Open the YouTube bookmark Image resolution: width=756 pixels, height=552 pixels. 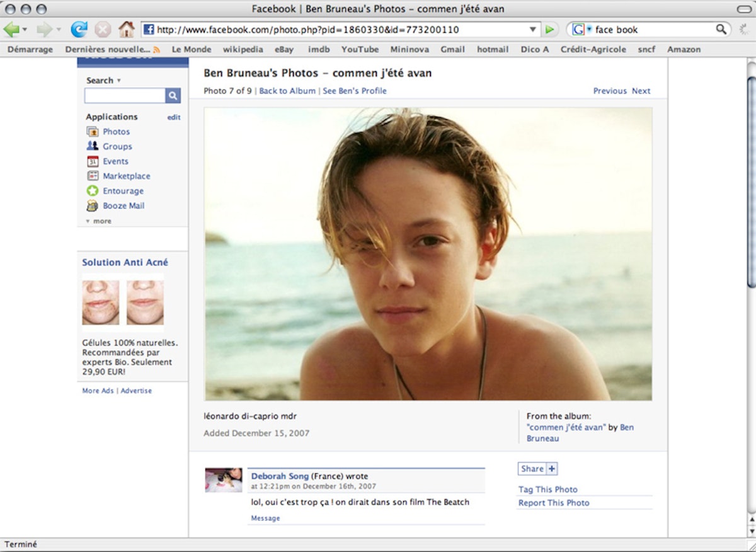tap(360, 49)
